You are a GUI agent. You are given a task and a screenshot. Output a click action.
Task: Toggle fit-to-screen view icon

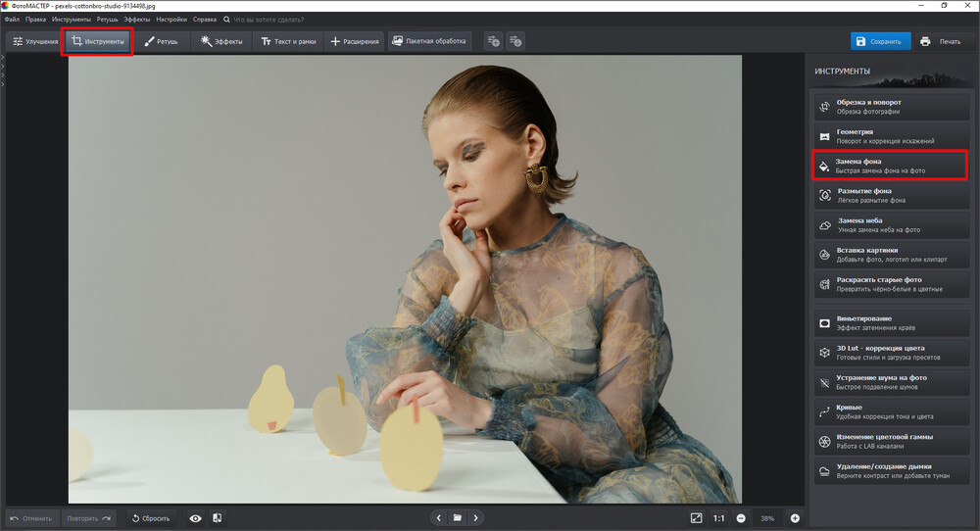click(696, 517)
